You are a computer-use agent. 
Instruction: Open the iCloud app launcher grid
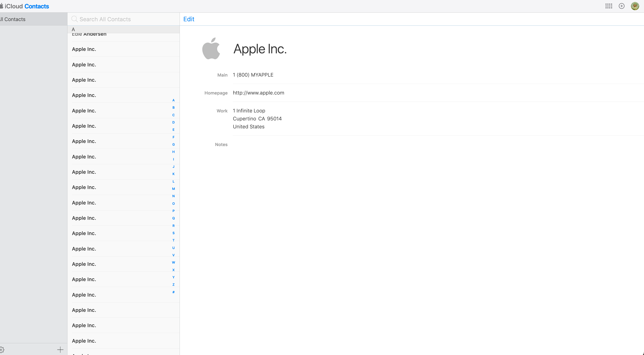click(609, 6)
